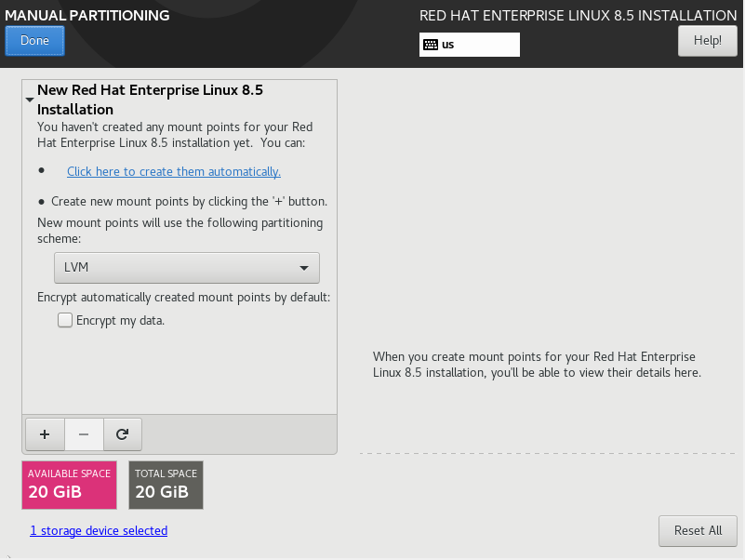Viewport: 745px width, 560px height.
Task: Open the LVM partitioning scheme dropdown
Action: (x=187, y=268)
